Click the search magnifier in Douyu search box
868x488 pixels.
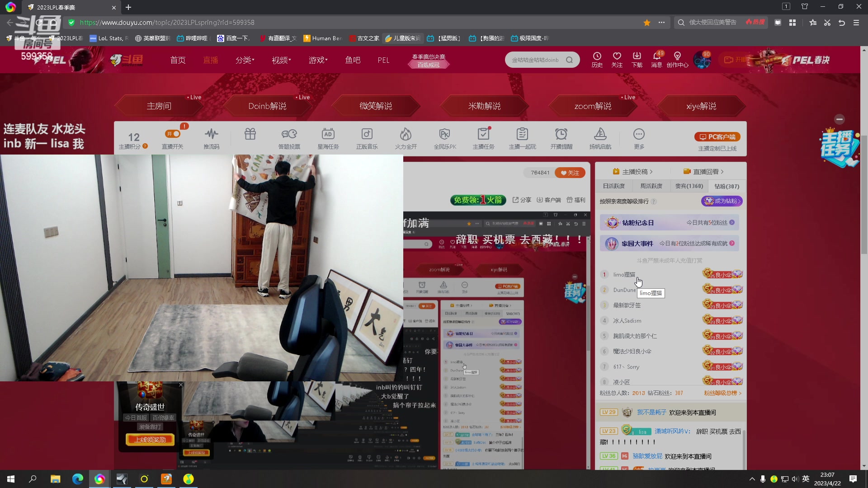(x=569, y=60)
